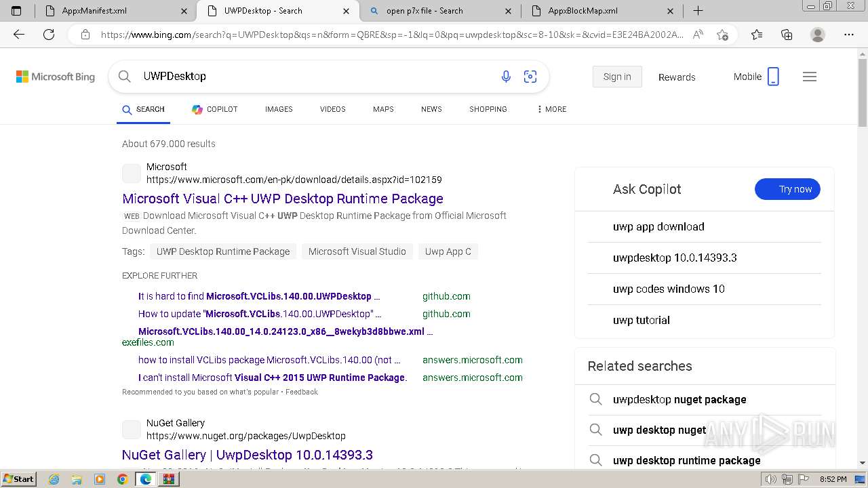This screenshot has height=488, width=868.
Task: View site information via the padlock icon
Action: tap(85, 35)
